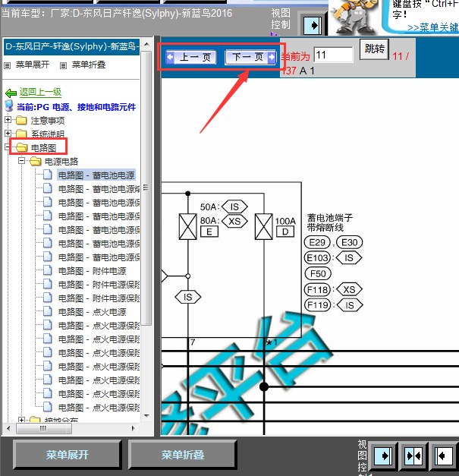Click the tree horizontal scroll left arrow
The width and height of the screenshot is (459, 476).
pos(8,428)
